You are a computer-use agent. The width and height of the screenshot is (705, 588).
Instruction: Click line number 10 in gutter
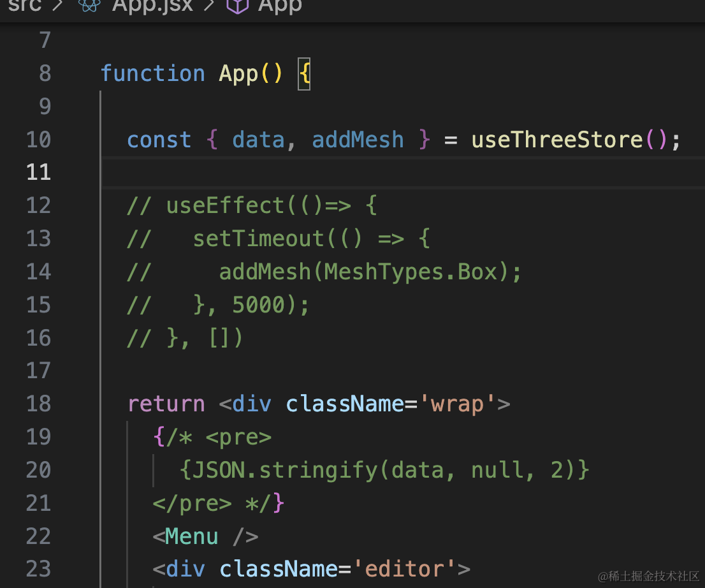[39, 140]
